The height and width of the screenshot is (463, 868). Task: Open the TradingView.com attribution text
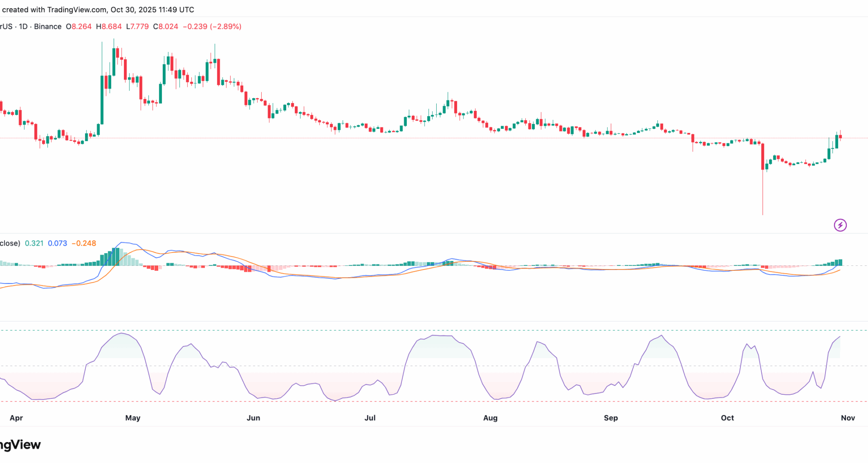click(77, 9)
